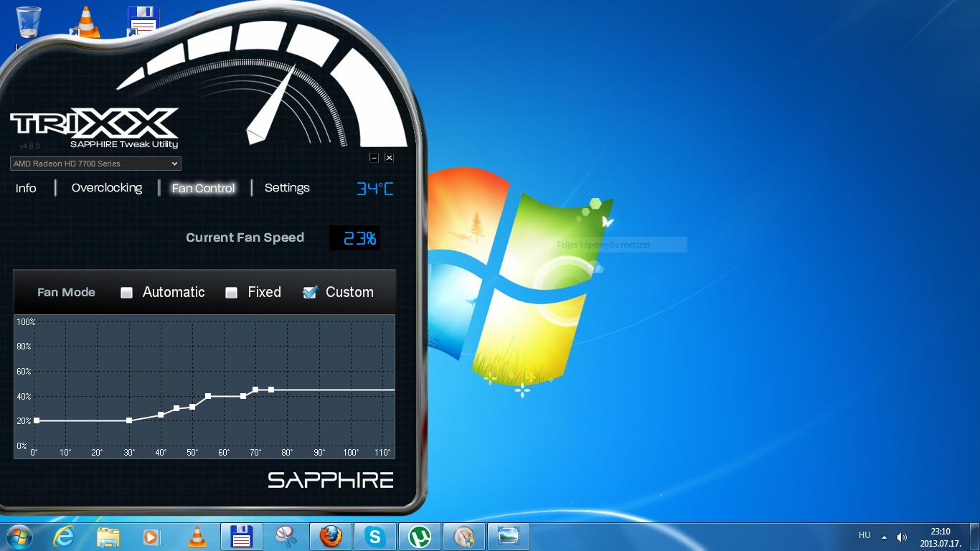Switch to the Info tab
The height and width of the screenshot is (551, 980).
(x=26, y=188)
